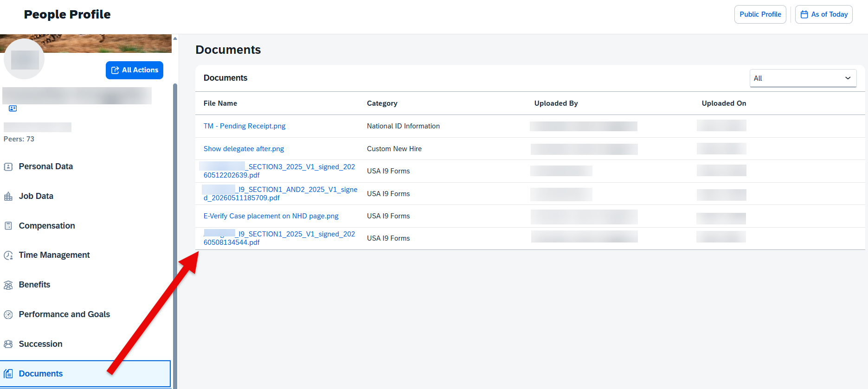The image size is (868, 389).
Task: Click the National ID Information category cell
Action: 403,126
